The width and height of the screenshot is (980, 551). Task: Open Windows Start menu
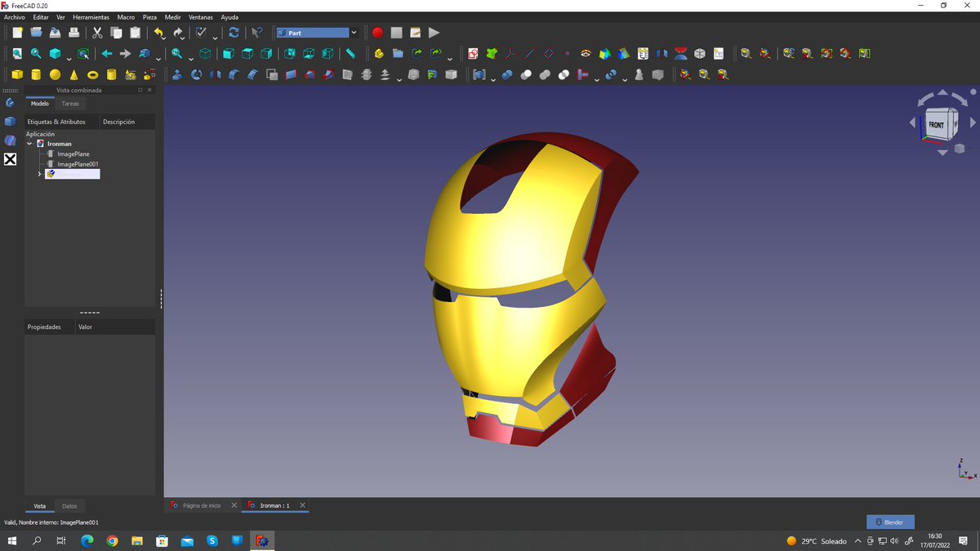pos(12,540)
